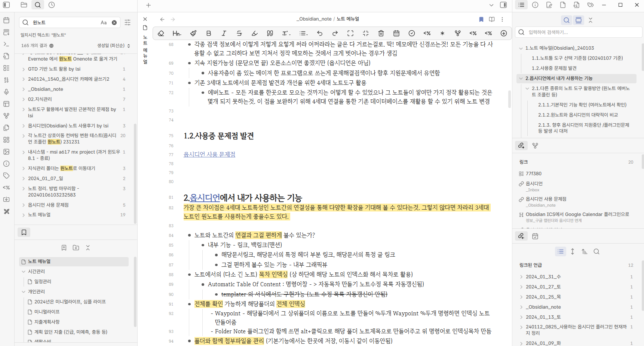
Task: Open the recent files clock tab
Action: pos(52,5)
